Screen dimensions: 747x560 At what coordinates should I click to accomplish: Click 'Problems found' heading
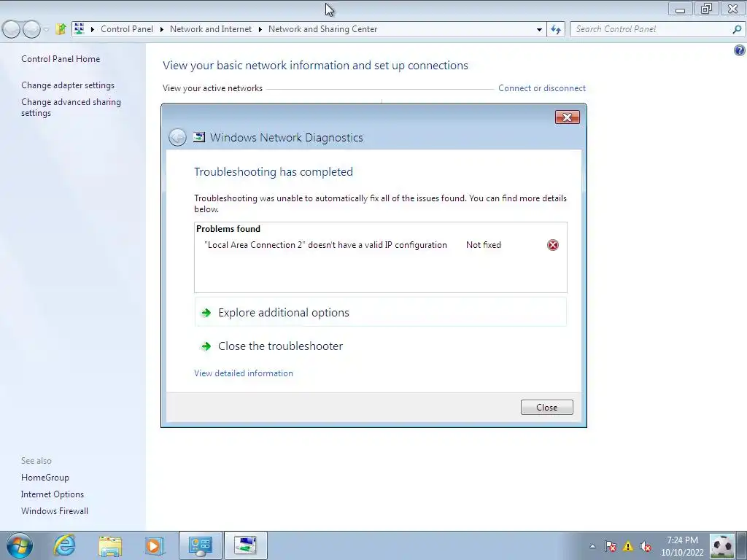[228, 228]
